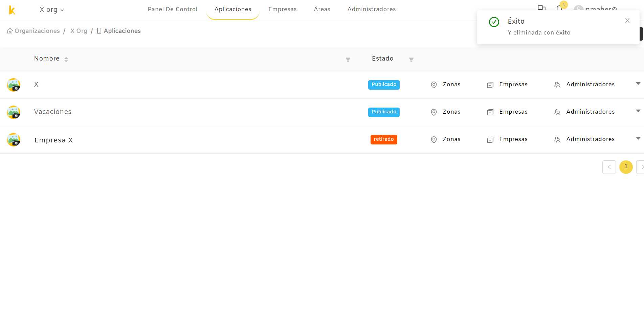Viewport: 644px width, 319px height.
Task: Open the Panel De Control tab
Action: click(x=173, y=9)
